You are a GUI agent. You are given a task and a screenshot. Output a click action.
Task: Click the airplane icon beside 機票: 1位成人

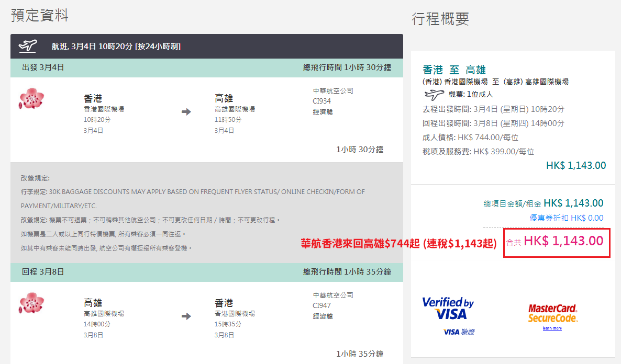point(434,95)
